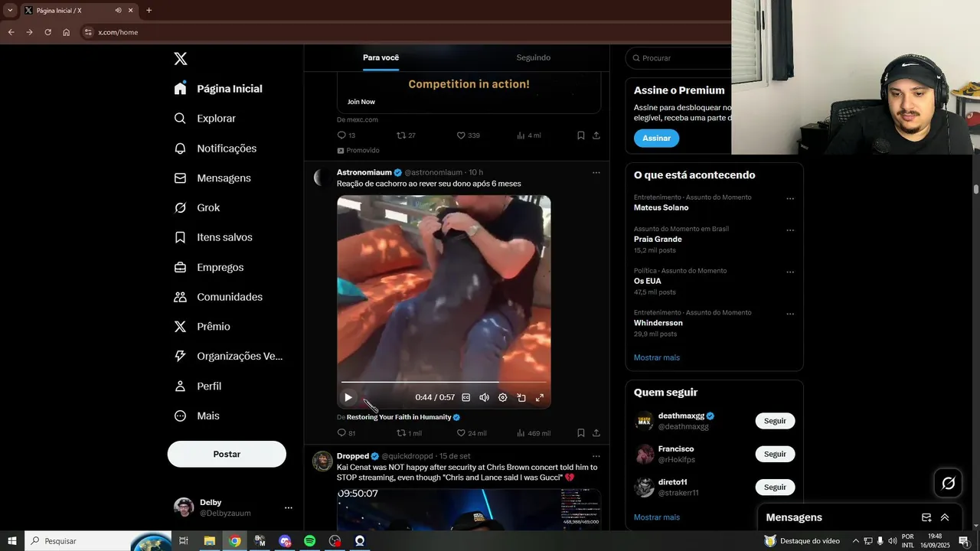Open more options for Whindersson trend

point(790,314)
